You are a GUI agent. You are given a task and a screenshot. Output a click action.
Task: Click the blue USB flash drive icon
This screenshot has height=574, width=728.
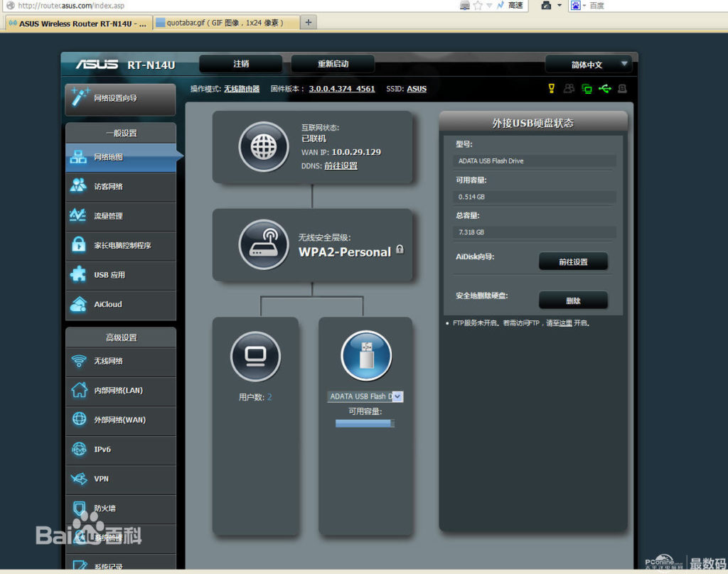366,356
